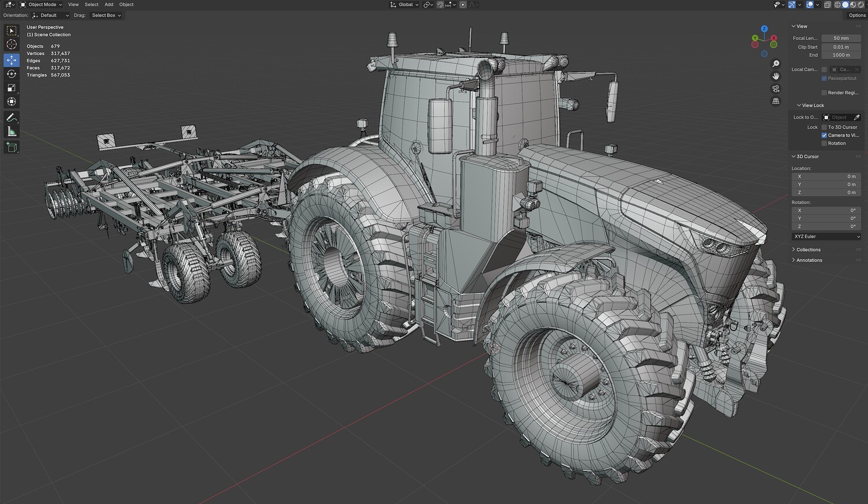Enable the Lock Rotation checkbox
Image resolution: width=868 pixels, height=504 pixels.
(x=824, y=144)
